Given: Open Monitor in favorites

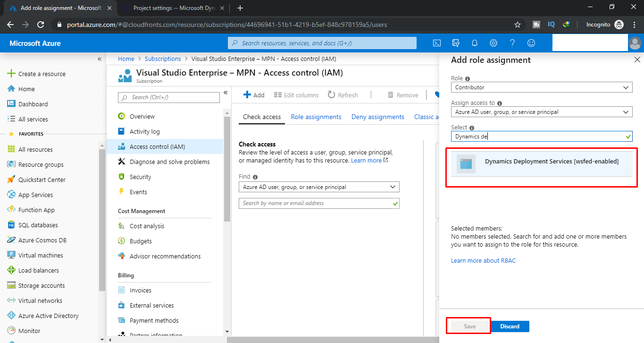Looking at the screenshot, I should pyautogui.click(x=29, y=331).
